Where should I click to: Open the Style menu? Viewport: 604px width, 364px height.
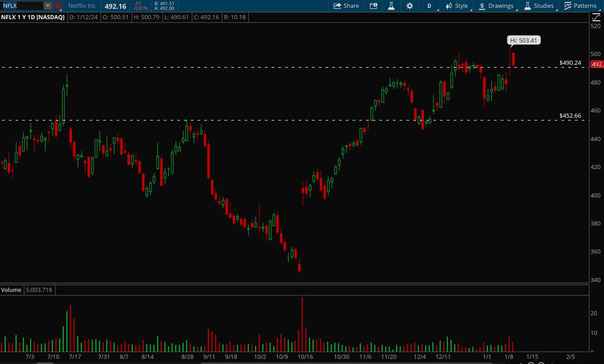tap(457, 6)
